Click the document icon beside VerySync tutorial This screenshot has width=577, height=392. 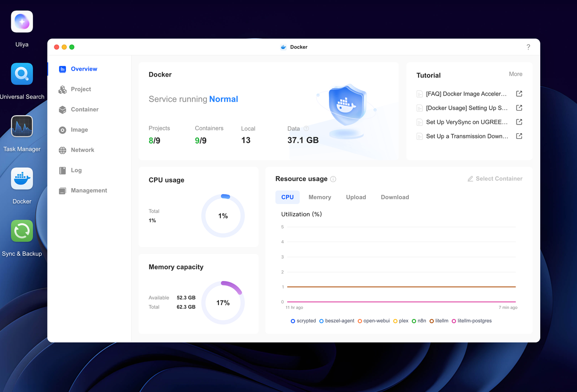pos(419,122)
